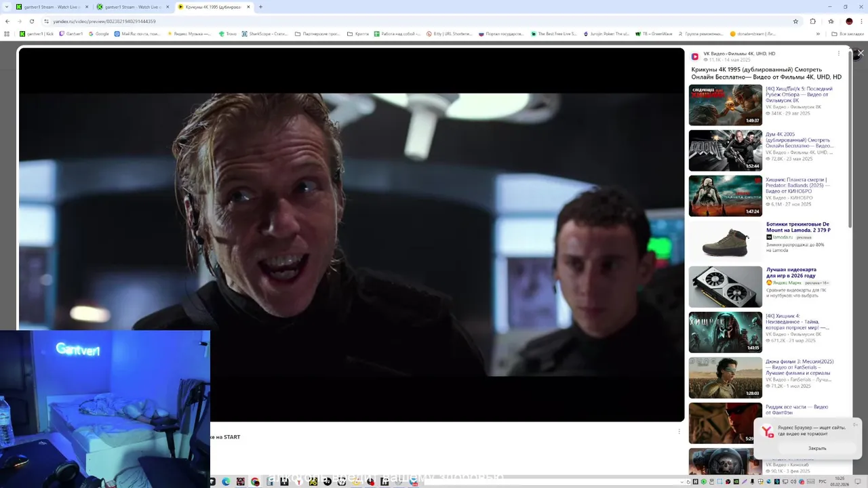The height and width of the screenshot is (488, 868).
Task: Open the VK Видео source icon
Action: pyautogui.click(x=695, y=56)
